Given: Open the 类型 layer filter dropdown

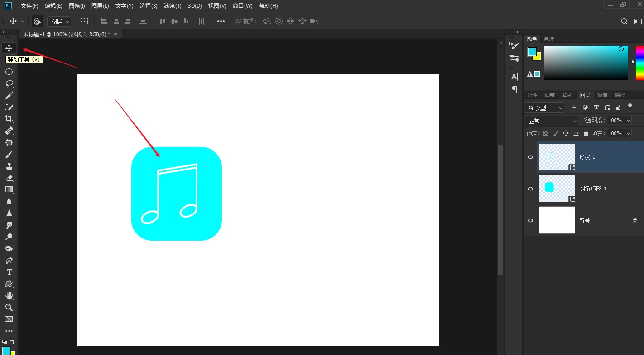Looking at the screenshot, I should point(545,108).
